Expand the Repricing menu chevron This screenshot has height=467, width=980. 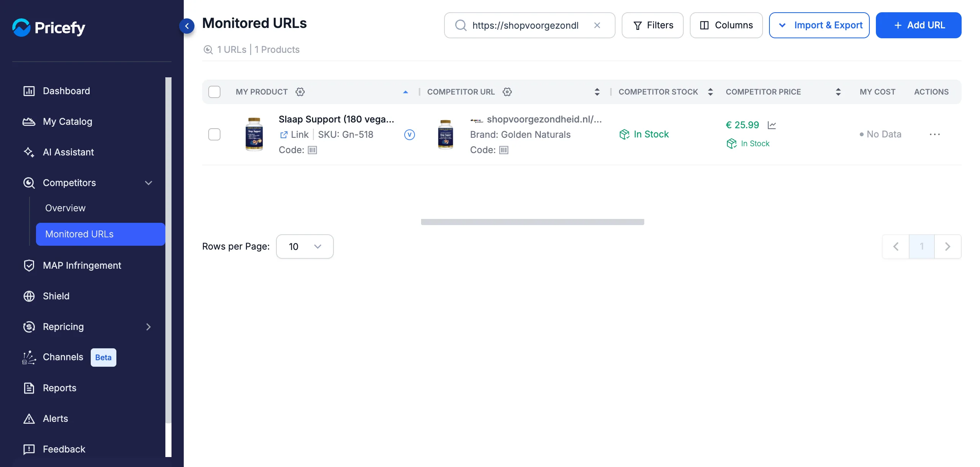149,327
